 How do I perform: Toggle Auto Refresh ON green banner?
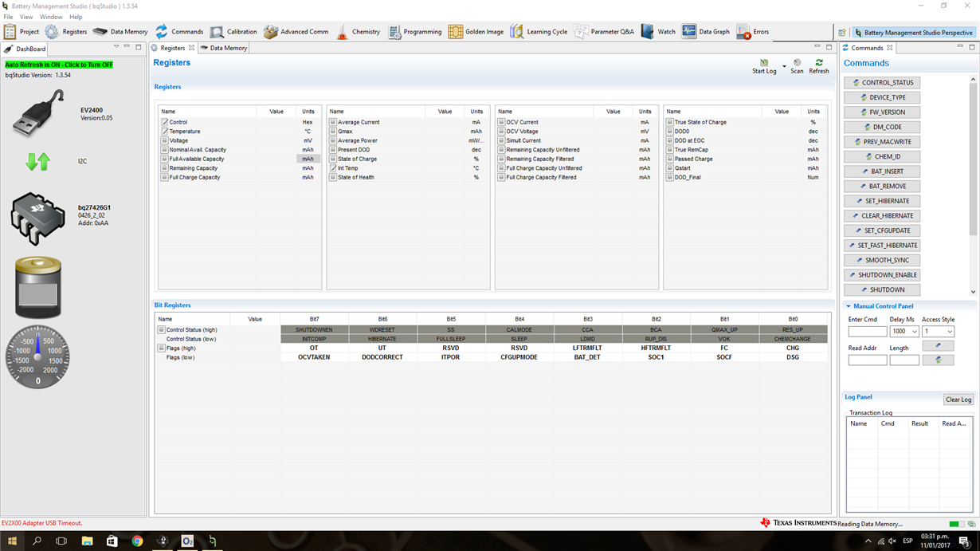pyautogui.click(x=59, y=65)
